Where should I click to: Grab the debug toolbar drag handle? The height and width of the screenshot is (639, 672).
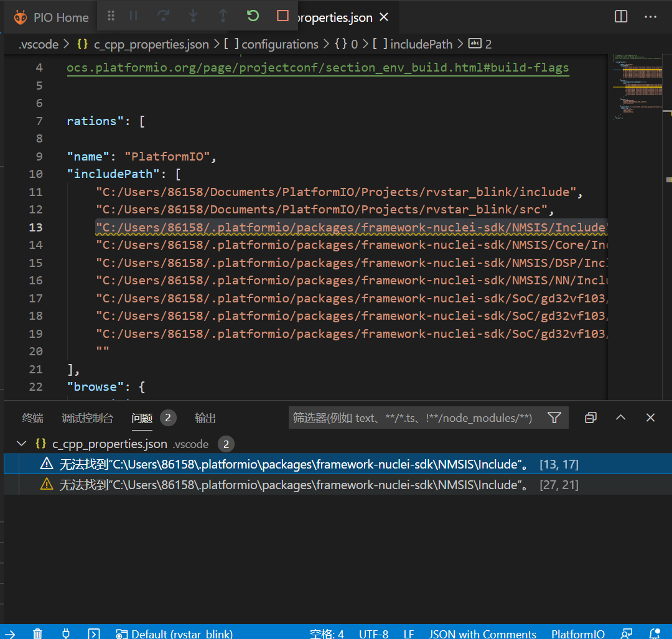[x=111, y=16]
